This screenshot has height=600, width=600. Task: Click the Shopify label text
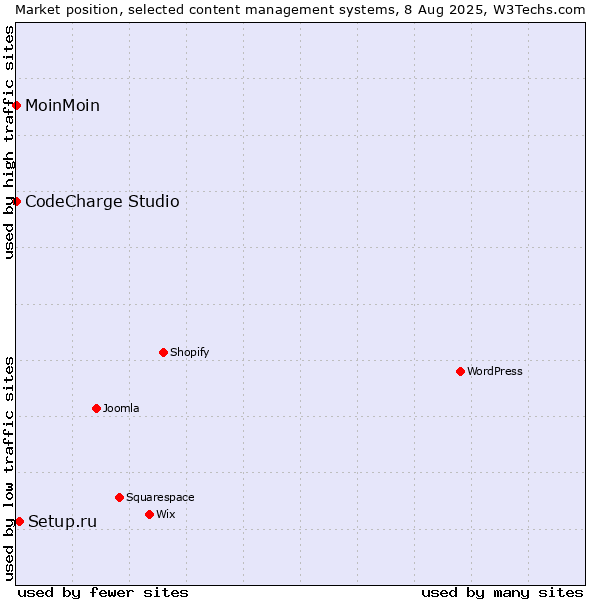[x=189, y=352]
